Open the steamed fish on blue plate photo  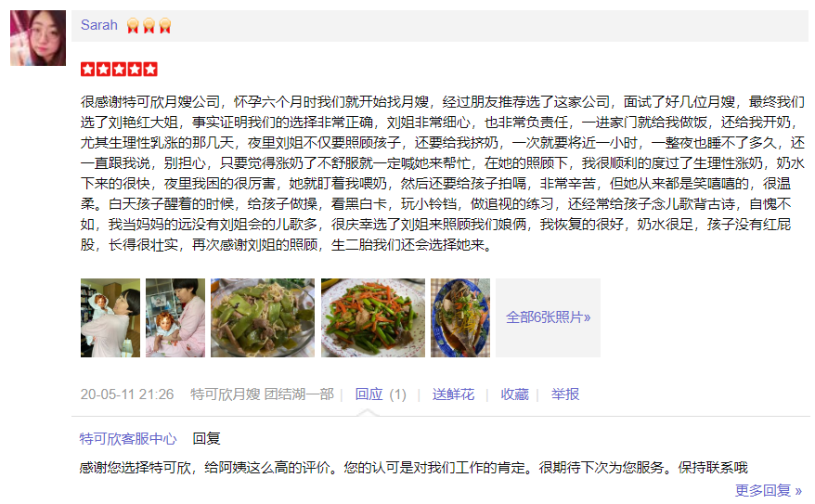(460, 317)
